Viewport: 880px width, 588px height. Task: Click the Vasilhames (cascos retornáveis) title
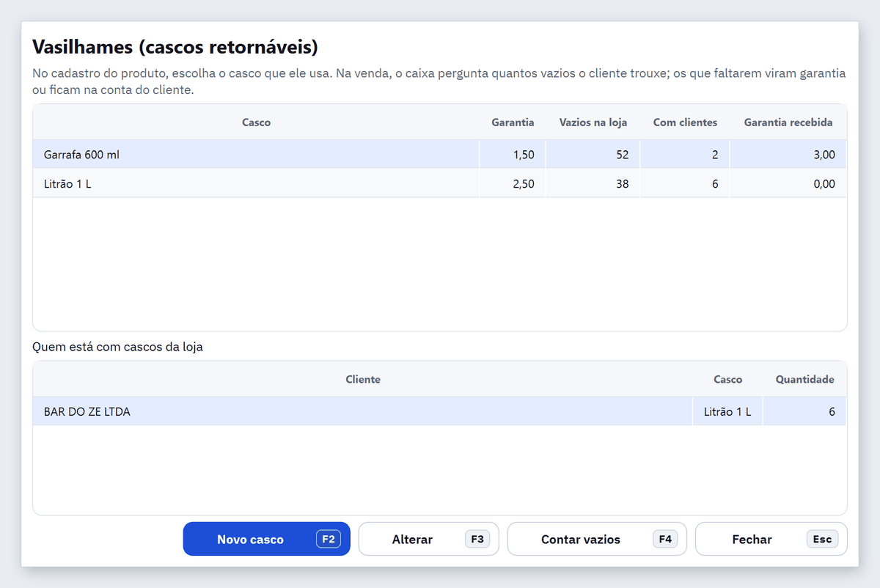[175, 48]
